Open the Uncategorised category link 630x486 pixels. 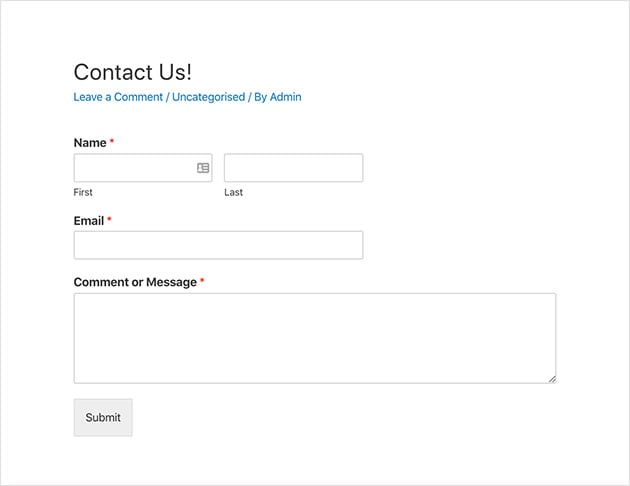[208, 97]
